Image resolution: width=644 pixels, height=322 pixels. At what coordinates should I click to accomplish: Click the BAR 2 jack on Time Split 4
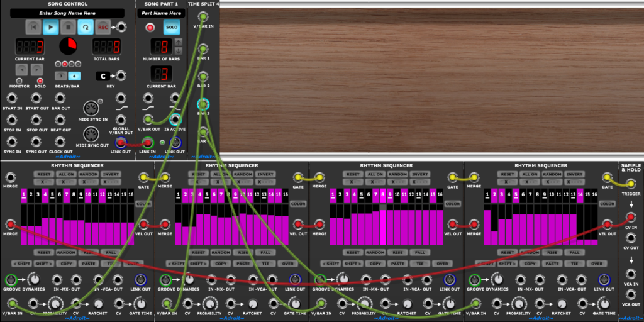pos(203,77)
